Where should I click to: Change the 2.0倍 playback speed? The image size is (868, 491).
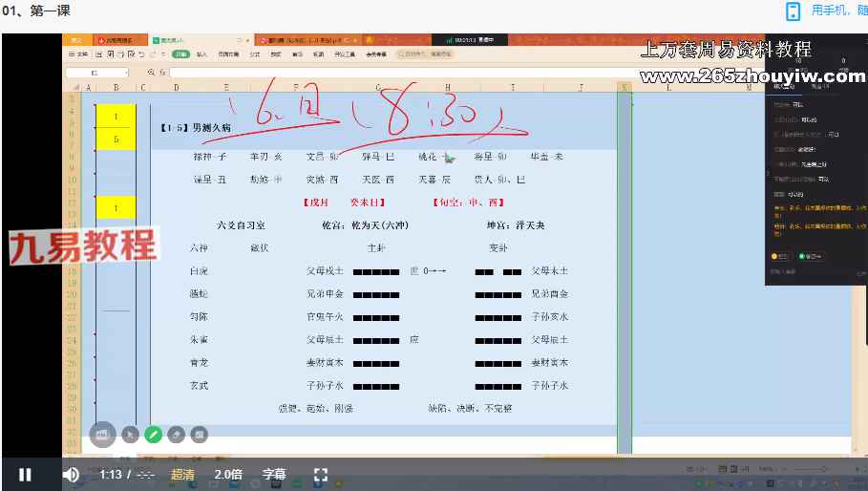click(228, 475)
